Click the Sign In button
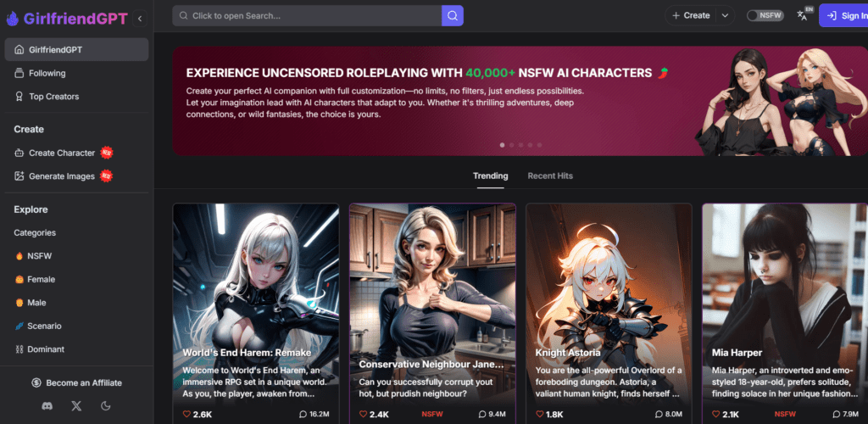This screenshot has width=868, height=424. pyautogui.click(x=843, y=15)
